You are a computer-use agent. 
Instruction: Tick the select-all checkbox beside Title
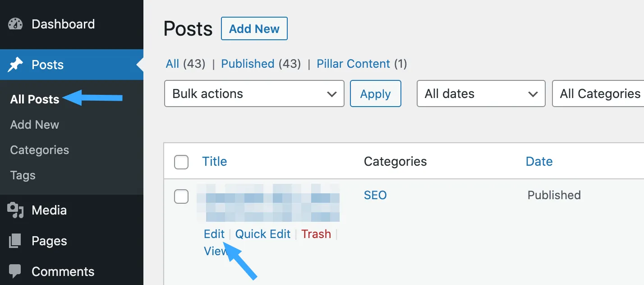click(181, 162)
